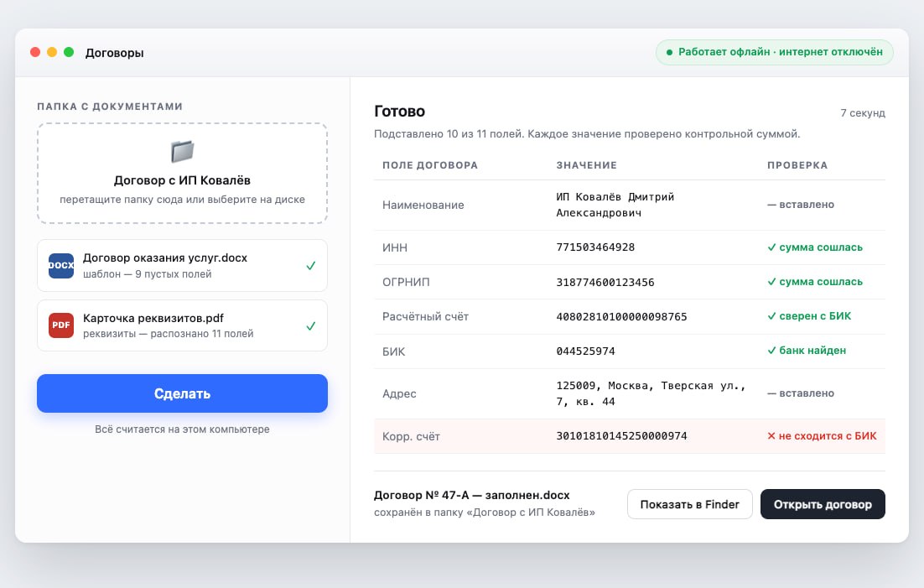The image size is (924, 588).
Task: Click checkmark next to Договор оказания услуг.docx
Action: pyautogui.click(x=311, y=266)
